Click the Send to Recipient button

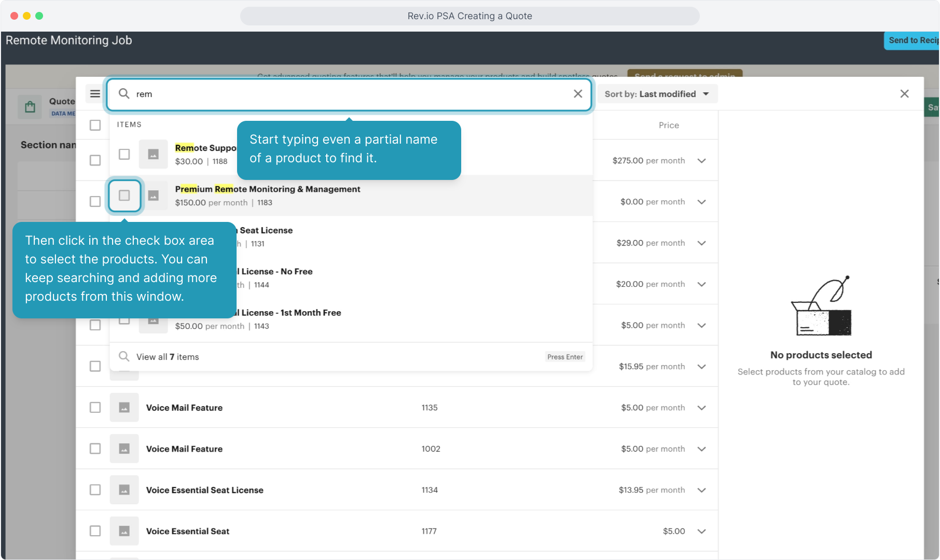[912, 40]
